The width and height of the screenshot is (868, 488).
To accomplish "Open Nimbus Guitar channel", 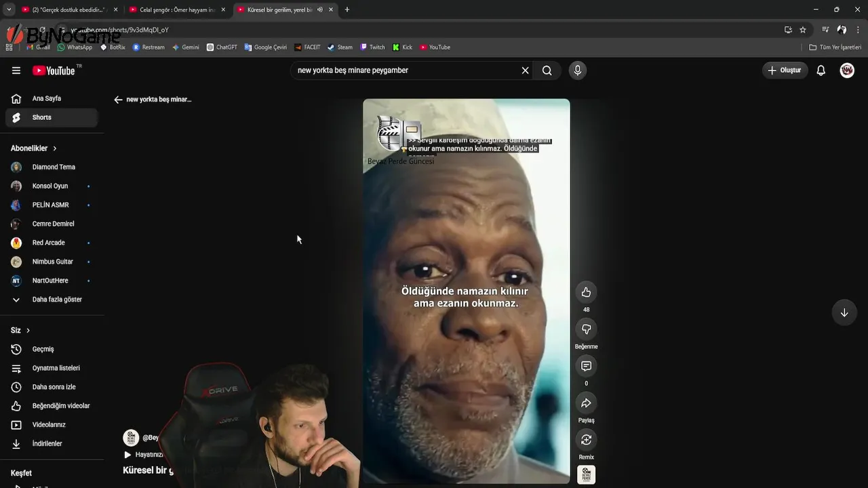I will (x=52, y=262).
